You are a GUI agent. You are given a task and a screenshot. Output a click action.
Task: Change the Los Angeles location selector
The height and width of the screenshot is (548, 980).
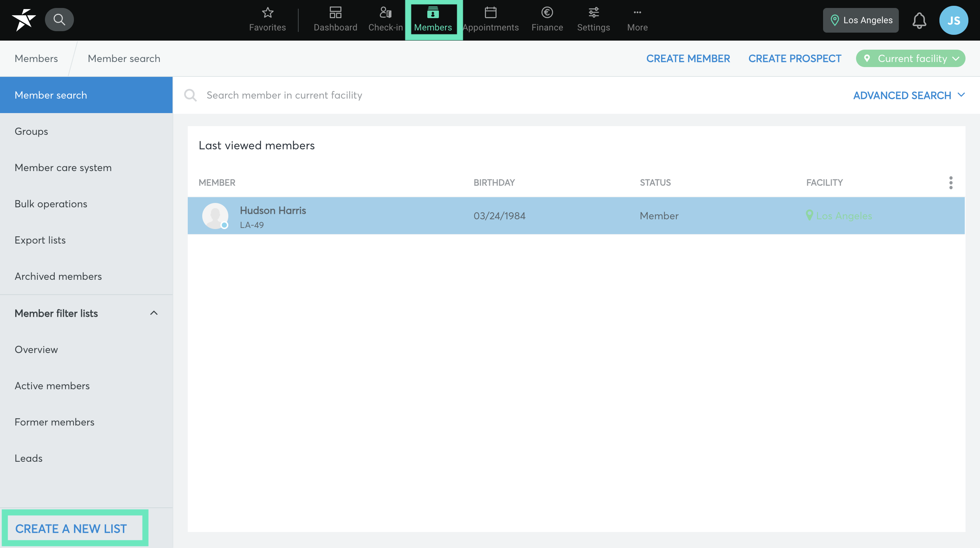click(860, 20)
